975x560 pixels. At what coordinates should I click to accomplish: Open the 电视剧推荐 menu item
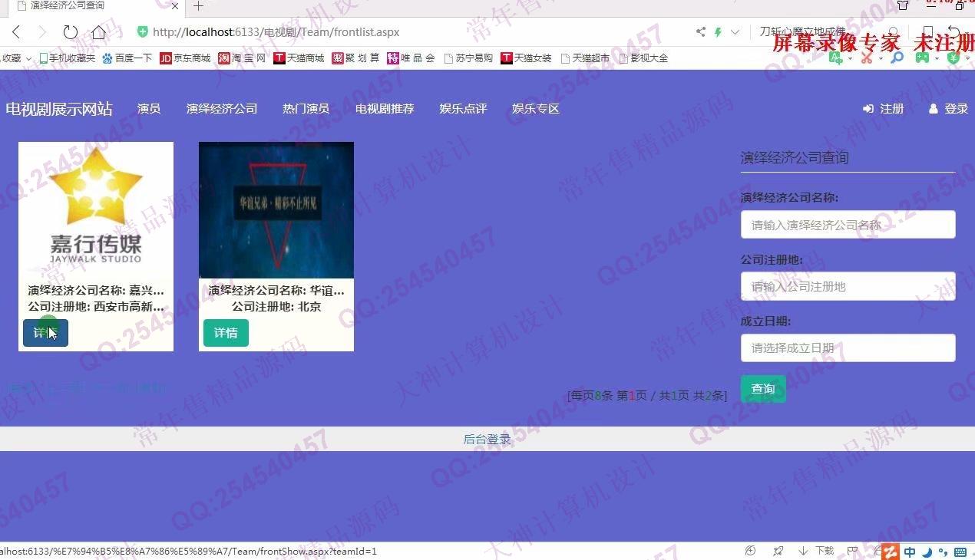385,109
